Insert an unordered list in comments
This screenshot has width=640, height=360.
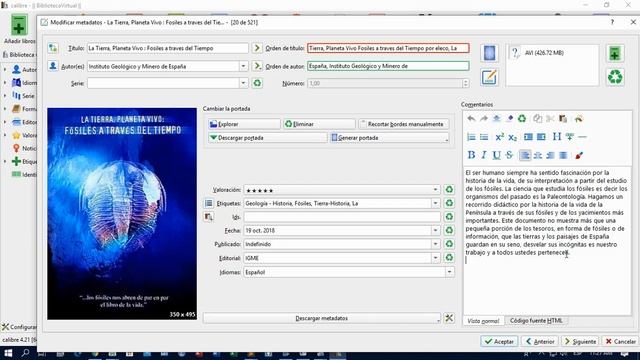[x=484, y=137]
